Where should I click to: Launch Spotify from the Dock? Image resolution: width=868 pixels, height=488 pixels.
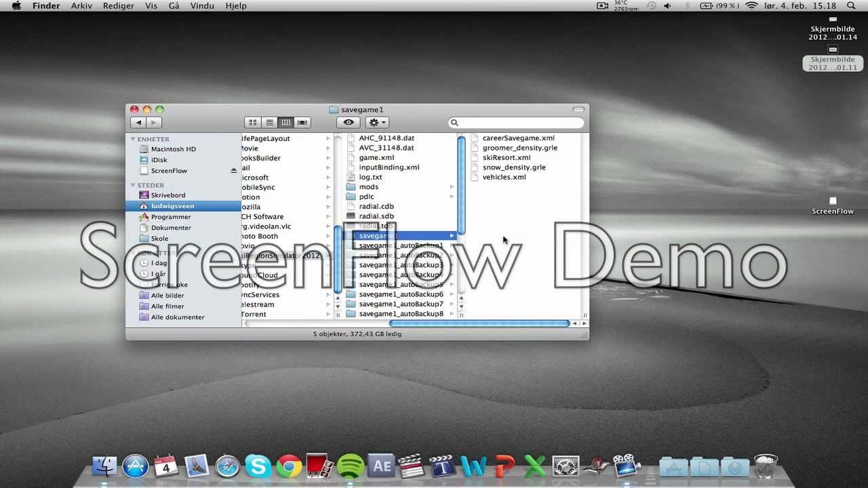pyautogui.click(x=351, y=467)
